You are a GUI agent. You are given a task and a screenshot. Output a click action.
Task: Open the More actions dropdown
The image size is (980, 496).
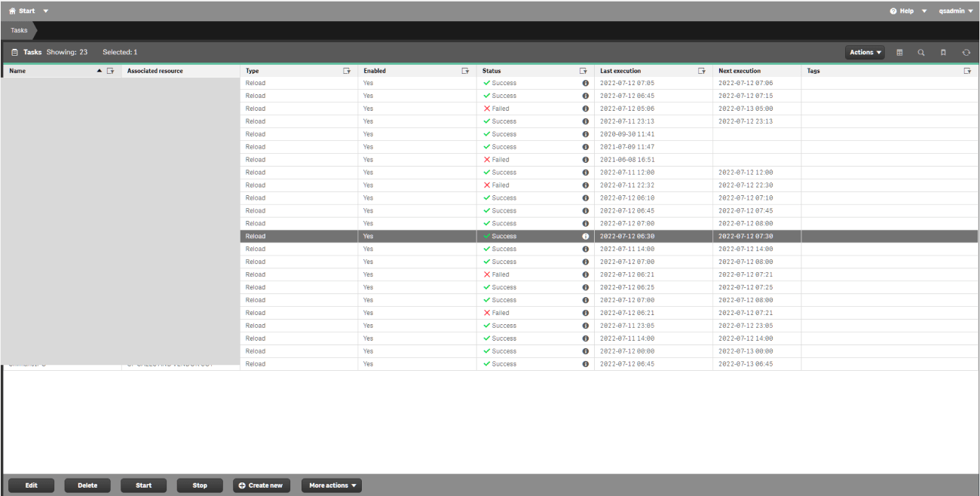(x=332, y=485)
